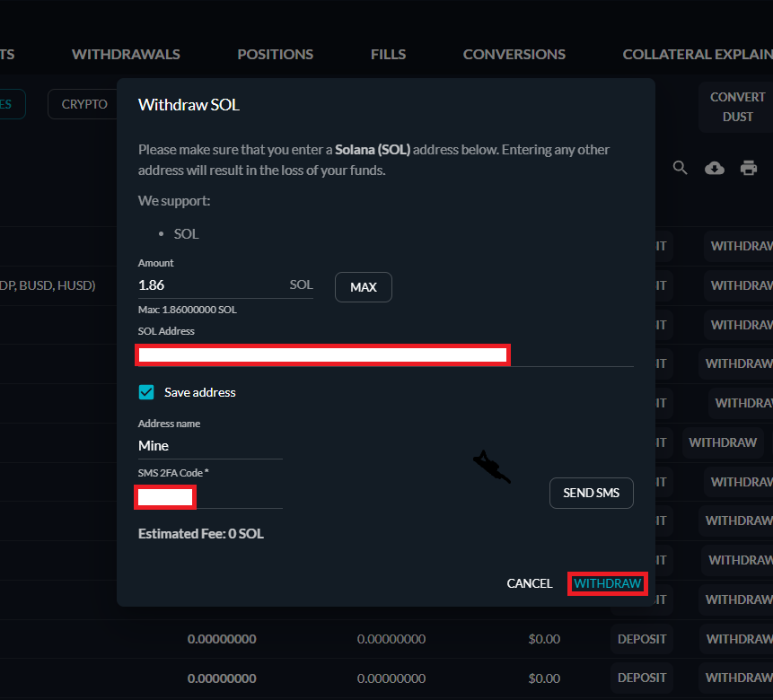
Task: Click the CONVERT DUST button
Action: tap(737, 107)
